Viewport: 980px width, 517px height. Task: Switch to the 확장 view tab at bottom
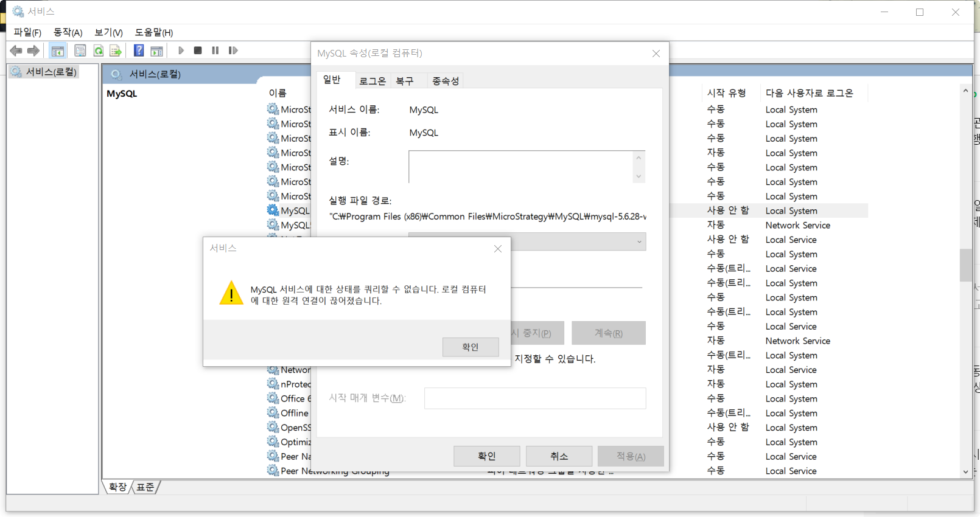click(117, 487)
